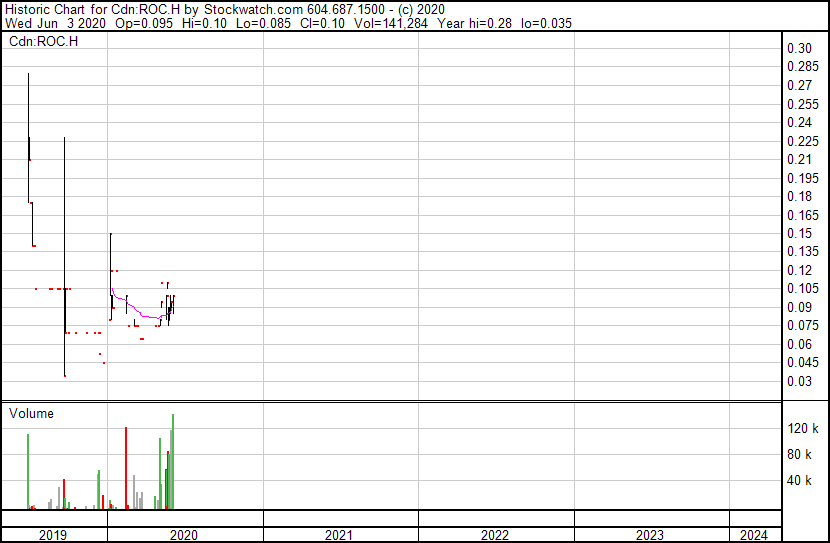Click the Volume panel label
This screenshot has height=543, width=830.
pos(31,413)
